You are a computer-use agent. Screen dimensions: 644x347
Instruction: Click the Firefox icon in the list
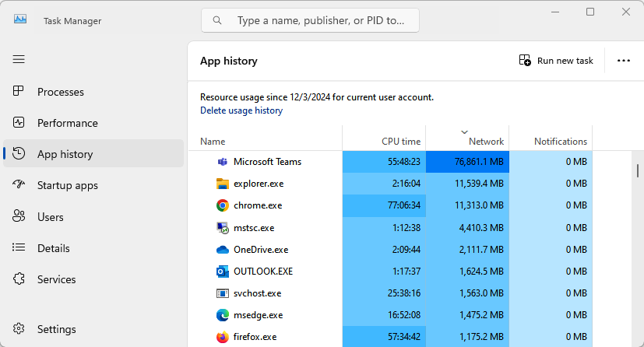click(222, 337)
